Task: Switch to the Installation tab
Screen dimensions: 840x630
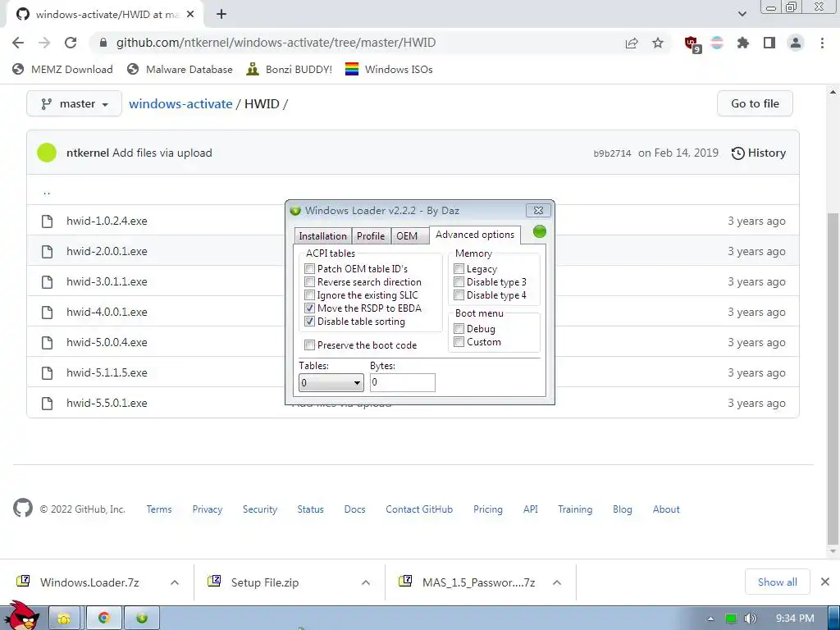Action: pyautogui.click(x=322, y=235)
